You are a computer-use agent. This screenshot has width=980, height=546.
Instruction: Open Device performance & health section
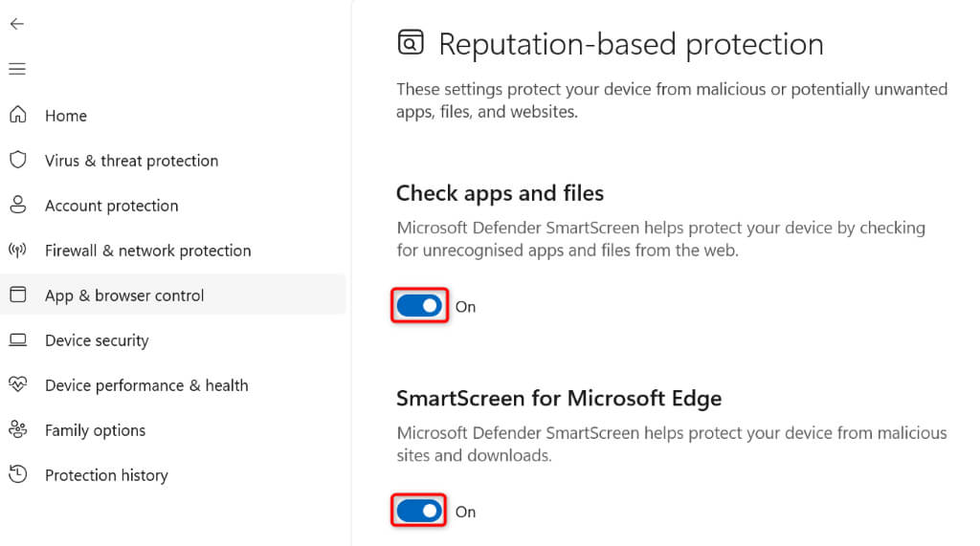[x=146, y=385]
